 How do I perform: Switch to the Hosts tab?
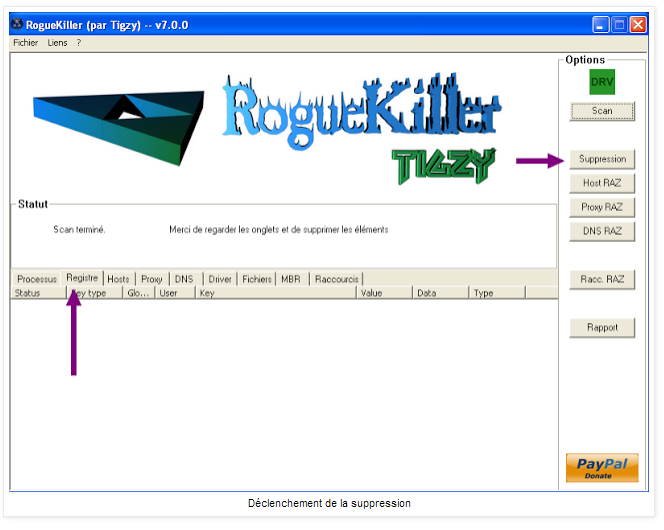click(119, 279)
